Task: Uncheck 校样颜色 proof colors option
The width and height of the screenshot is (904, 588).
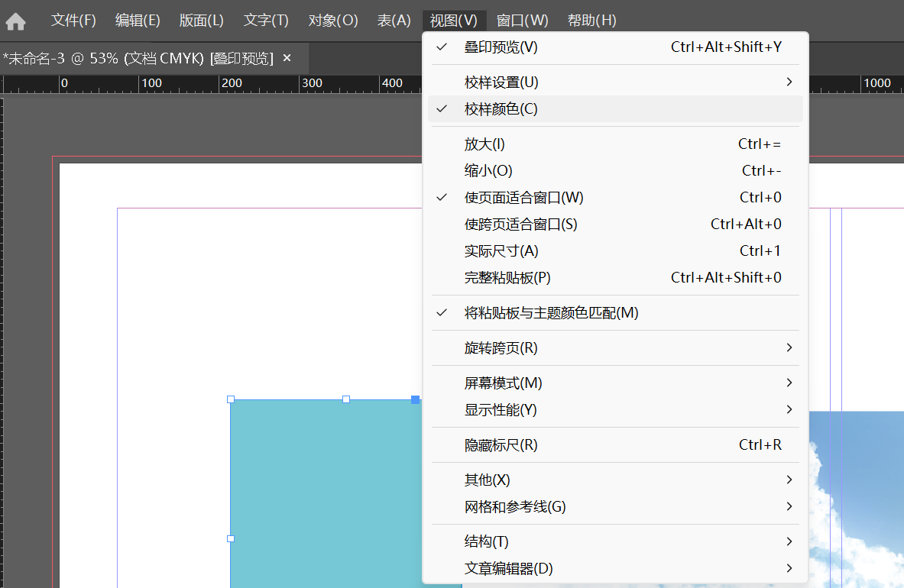Action: coord(501,109)
